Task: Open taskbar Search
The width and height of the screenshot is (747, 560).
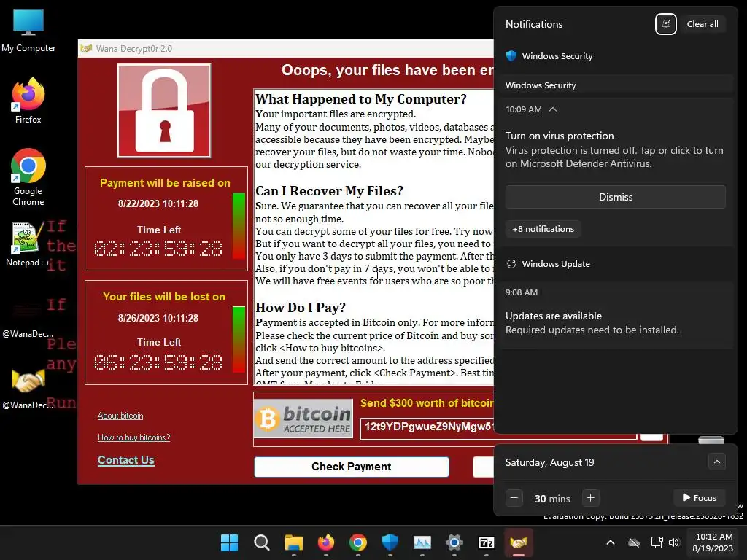Action: click(x=262, y=542)
